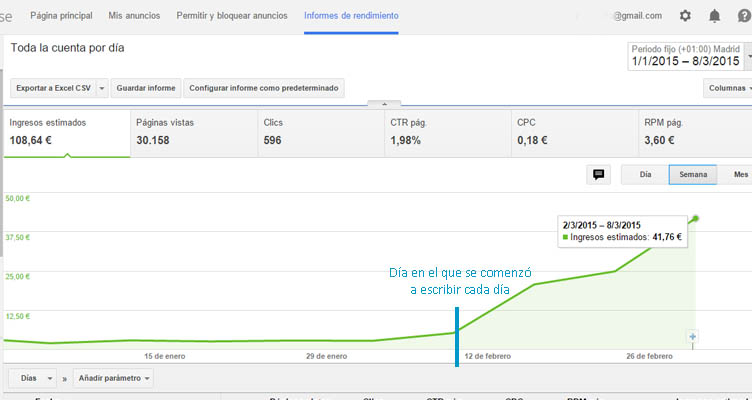
Task: Click the chart annotations comment icon
Action: [599, 174]
